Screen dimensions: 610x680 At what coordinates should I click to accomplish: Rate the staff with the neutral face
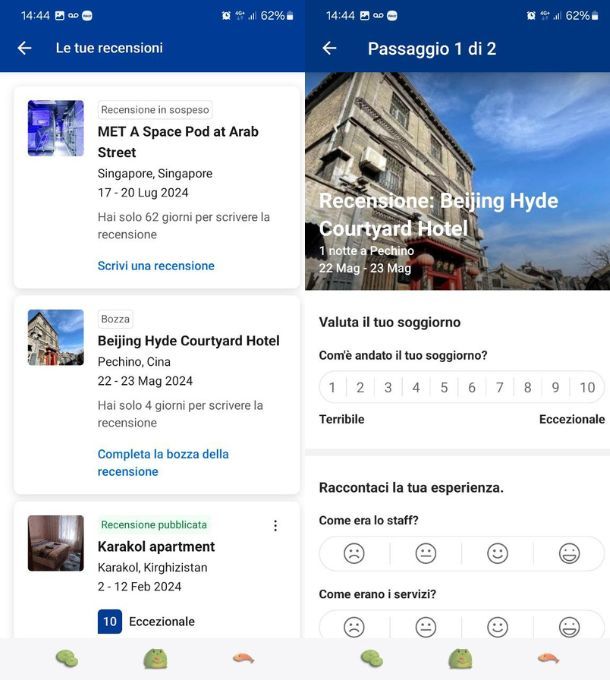coord(426,553)
